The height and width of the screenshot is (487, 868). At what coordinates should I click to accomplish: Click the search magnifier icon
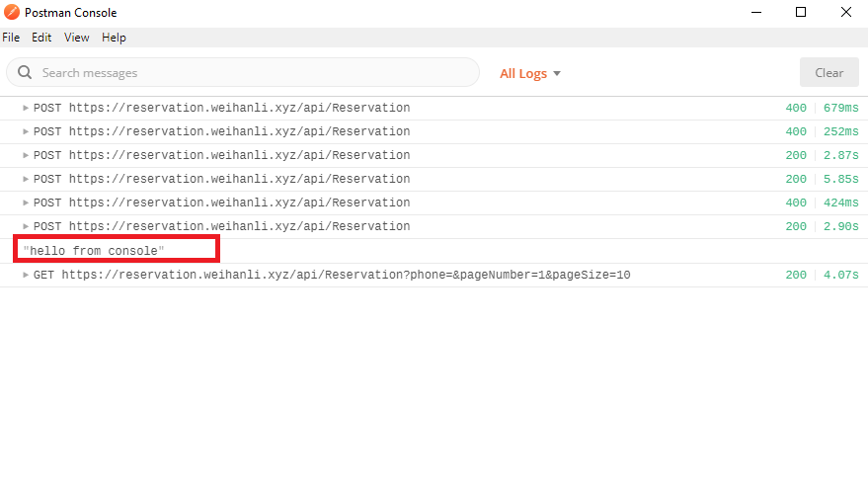point(25,72)
